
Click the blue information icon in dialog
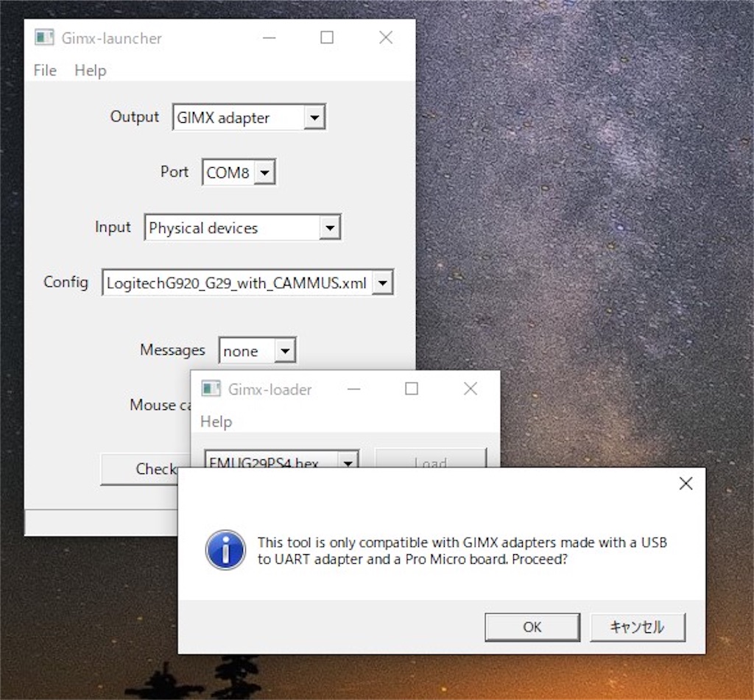coord(225,550)
